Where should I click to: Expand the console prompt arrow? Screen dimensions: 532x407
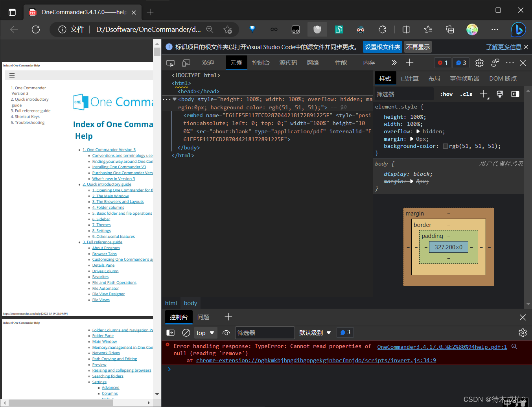pyautogui.click(x=169, y=369)
